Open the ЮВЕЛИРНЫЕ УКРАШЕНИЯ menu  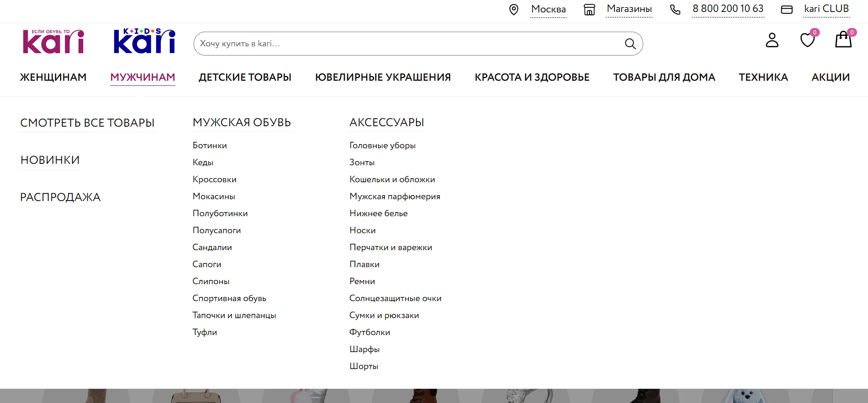pos(383,77)
